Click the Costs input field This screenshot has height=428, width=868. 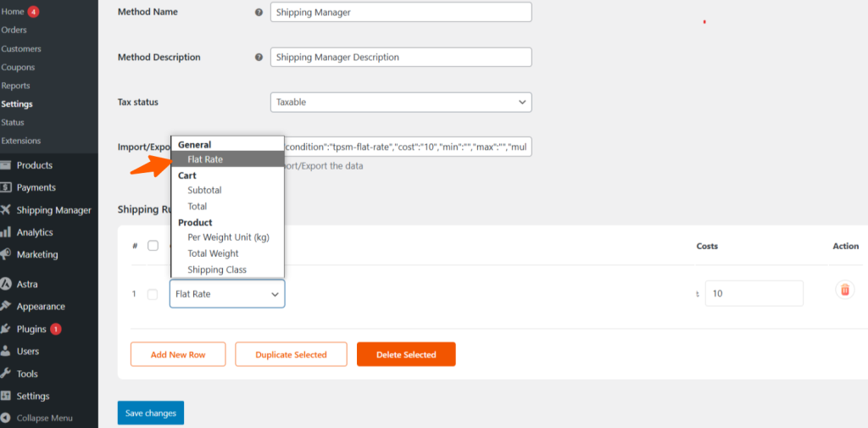[754, 293]
